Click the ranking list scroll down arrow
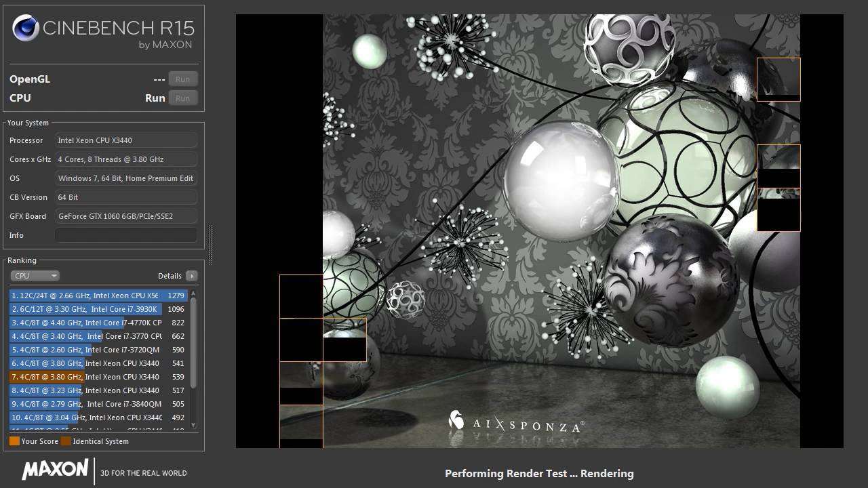 (193, 425)
